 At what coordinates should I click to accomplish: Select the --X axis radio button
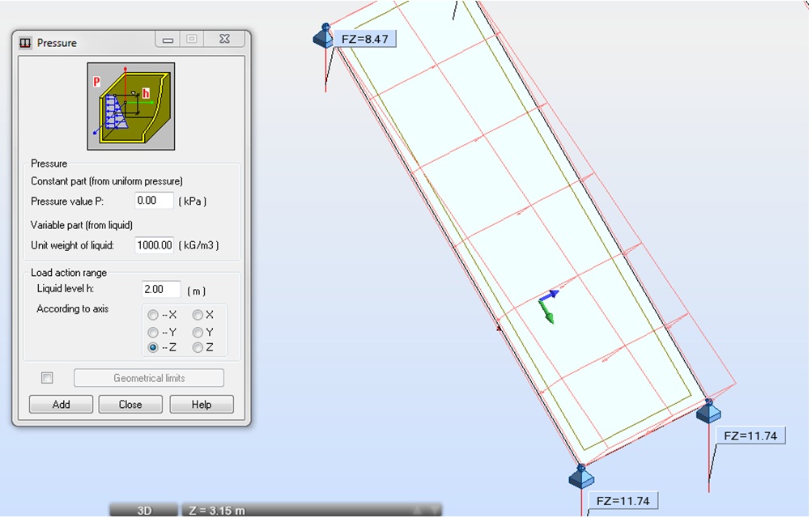[x=153, y=315]
